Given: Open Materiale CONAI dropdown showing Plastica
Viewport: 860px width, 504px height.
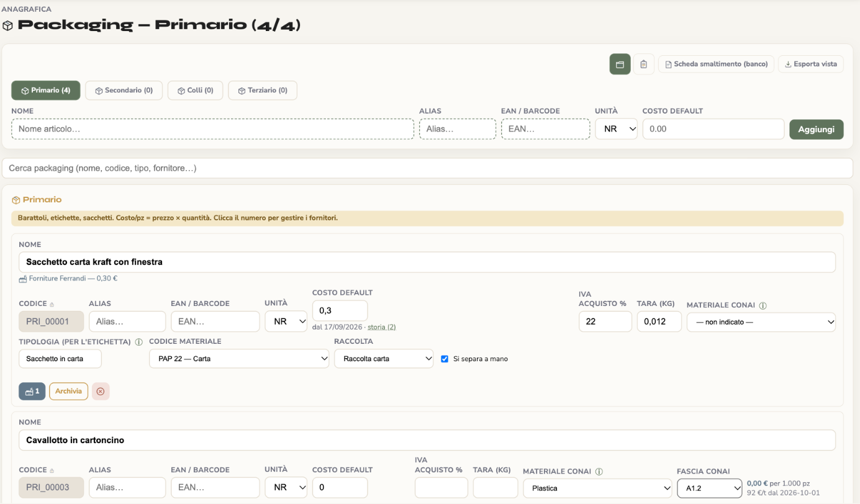Looking at the screenshot, I should 597,488.
